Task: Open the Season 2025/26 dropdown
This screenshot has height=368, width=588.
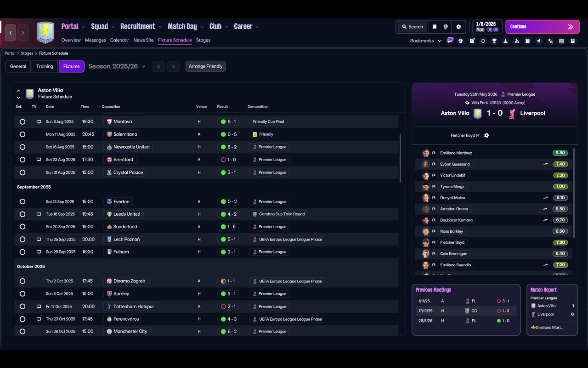Action: coord(117,66)
